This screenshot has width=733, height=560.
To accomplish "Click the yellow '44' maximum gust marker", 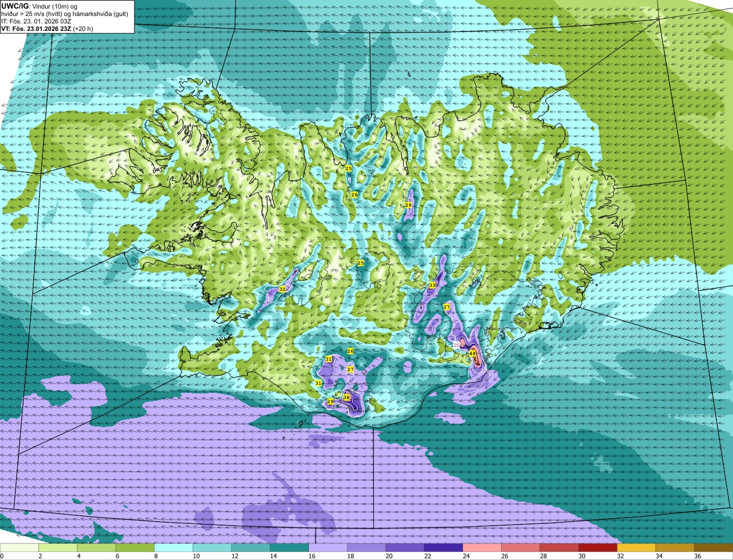I will [x=472, y=354].
